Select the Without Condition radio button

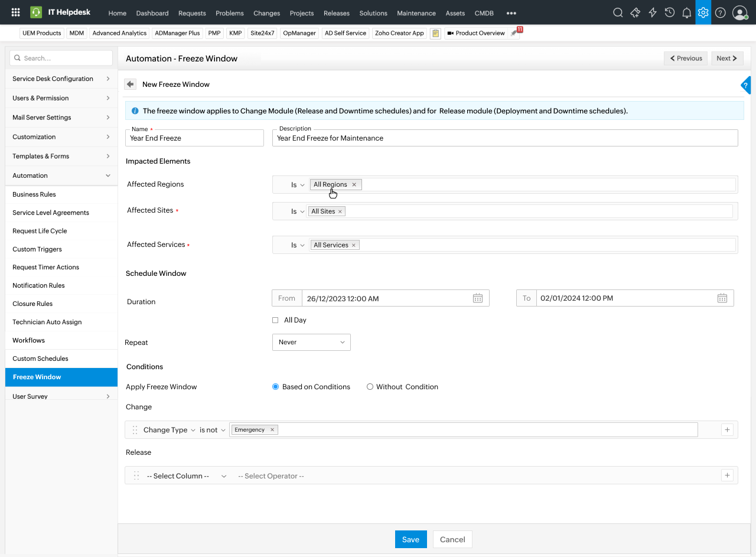pyautogui.click(x=370, y=386)
